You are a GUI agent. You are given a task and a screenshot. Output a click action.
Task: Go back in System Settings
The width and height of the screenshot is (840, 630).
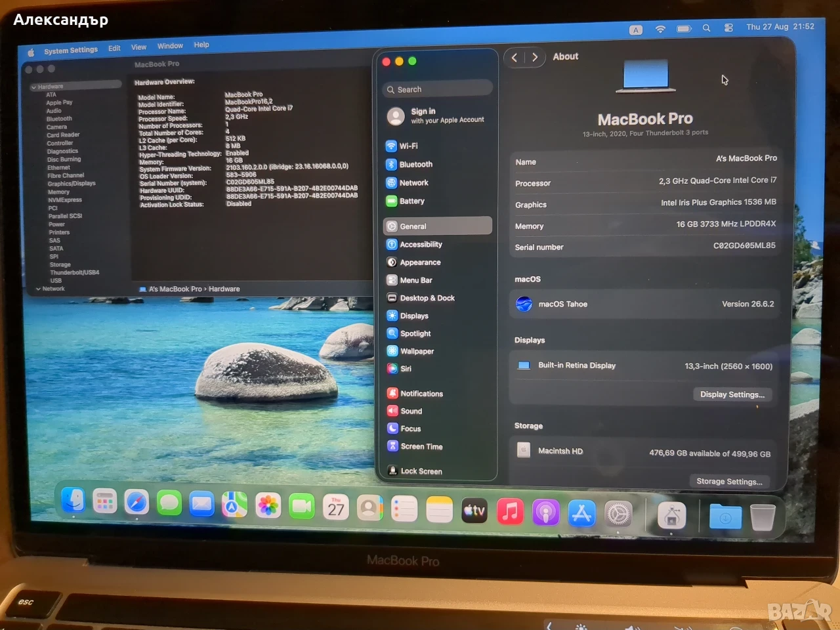click(x=514, y=57)
